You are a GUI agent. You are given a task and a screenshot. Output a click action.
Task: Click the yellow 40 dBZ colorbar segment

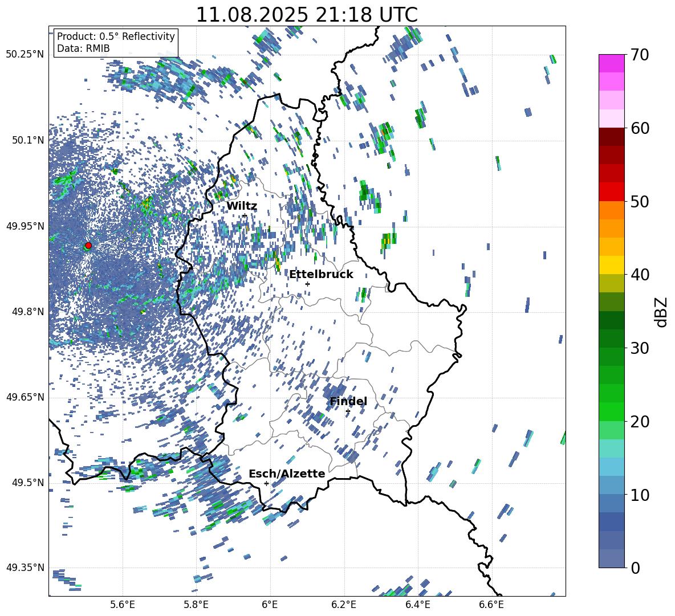(x=611, y=265)
